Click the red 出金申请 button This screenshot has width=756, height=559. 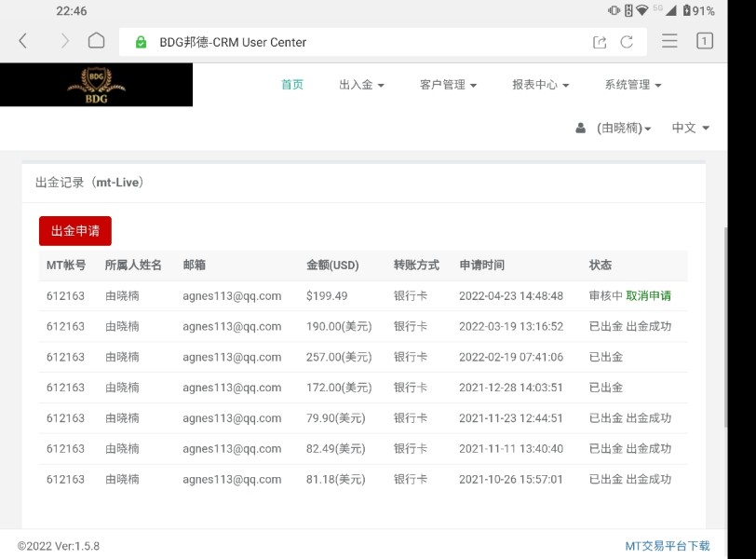pyautogui.click(x=75, y=231)
